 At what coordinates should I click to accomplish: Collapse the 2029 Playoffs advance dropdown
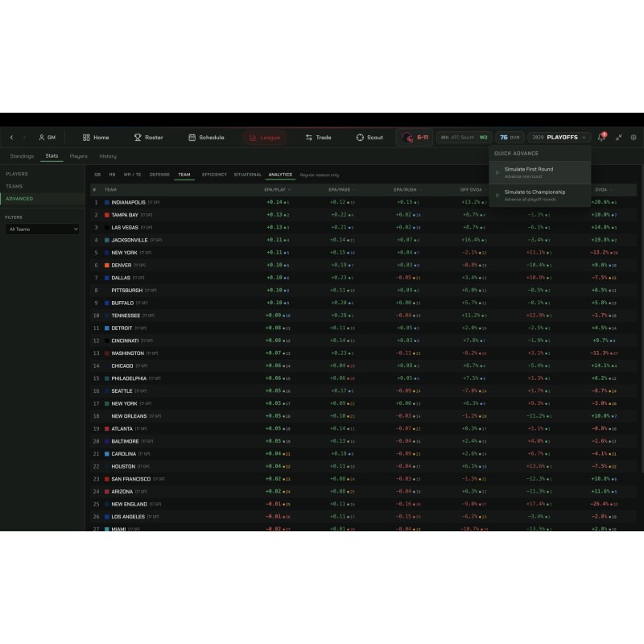[559, 137]
